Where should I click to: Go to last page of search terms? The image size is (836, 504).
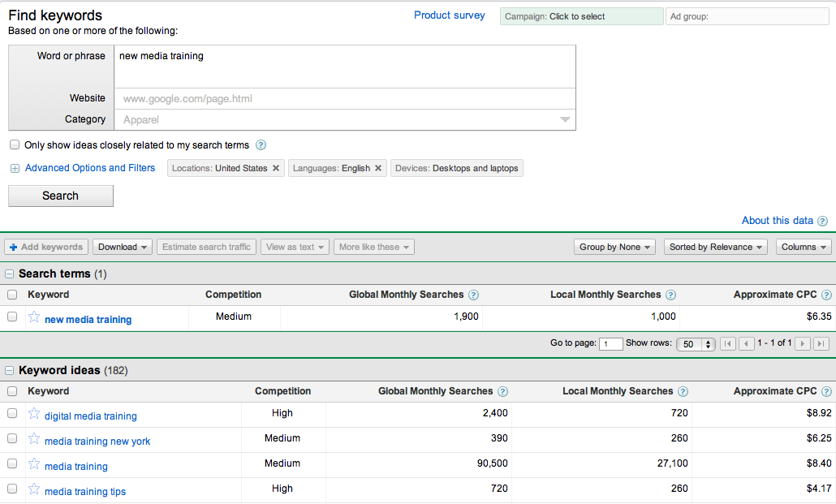click(x=821, y=343)
